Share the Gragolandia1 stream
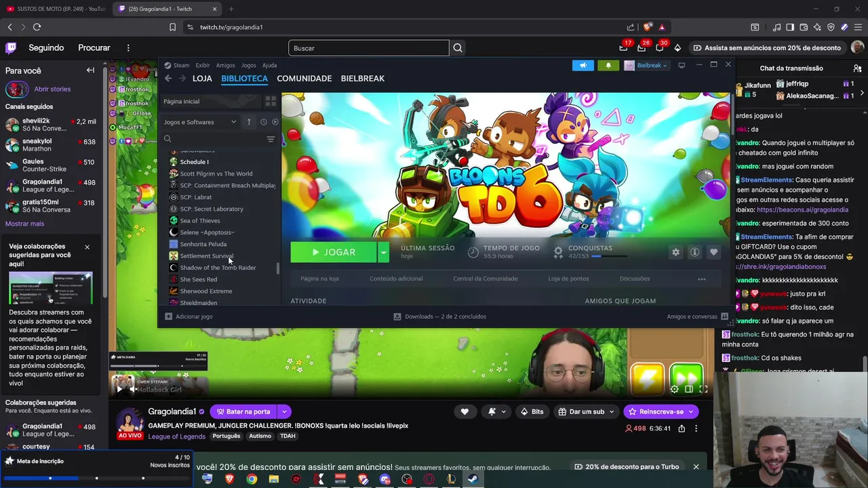The image size is (868, 488). pyautogui.click(x=682, y=428)
